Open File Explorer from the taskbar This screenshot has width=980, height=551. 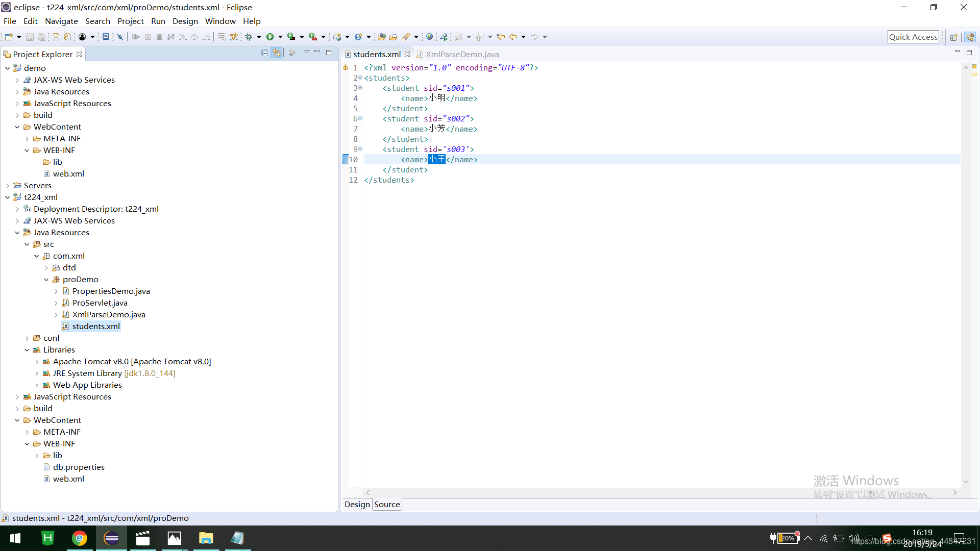206,538
